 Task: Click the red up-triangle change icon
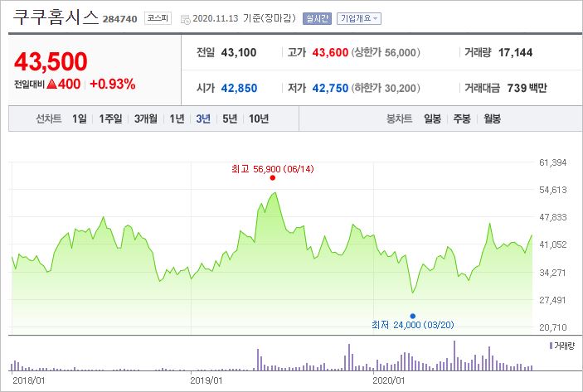click(52, 84)
